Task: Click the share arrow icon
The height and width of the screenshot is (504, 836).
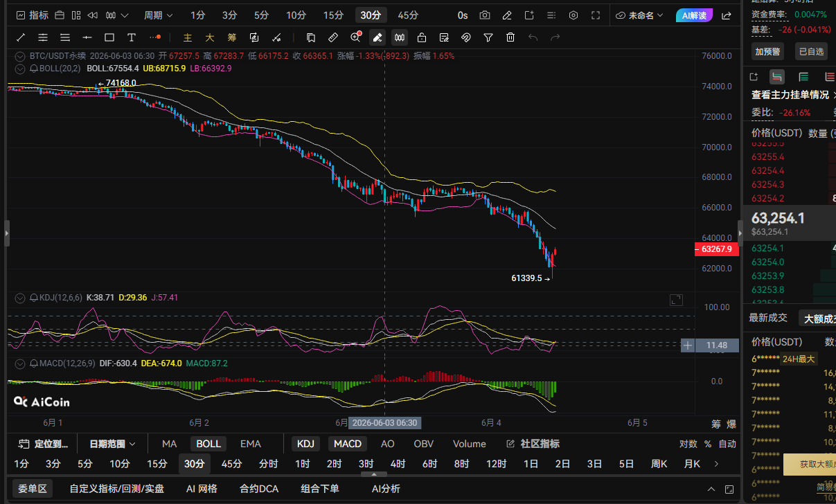Action: click(727, 15)
